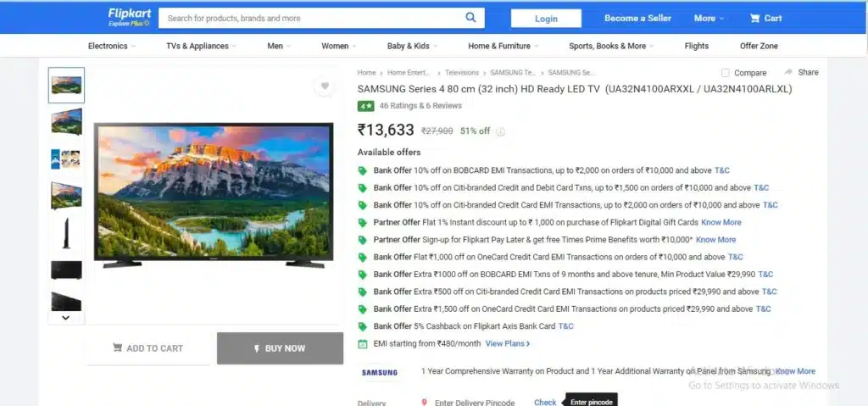Click the search magnifier icon
868x406 pixels.
(470, 18)
